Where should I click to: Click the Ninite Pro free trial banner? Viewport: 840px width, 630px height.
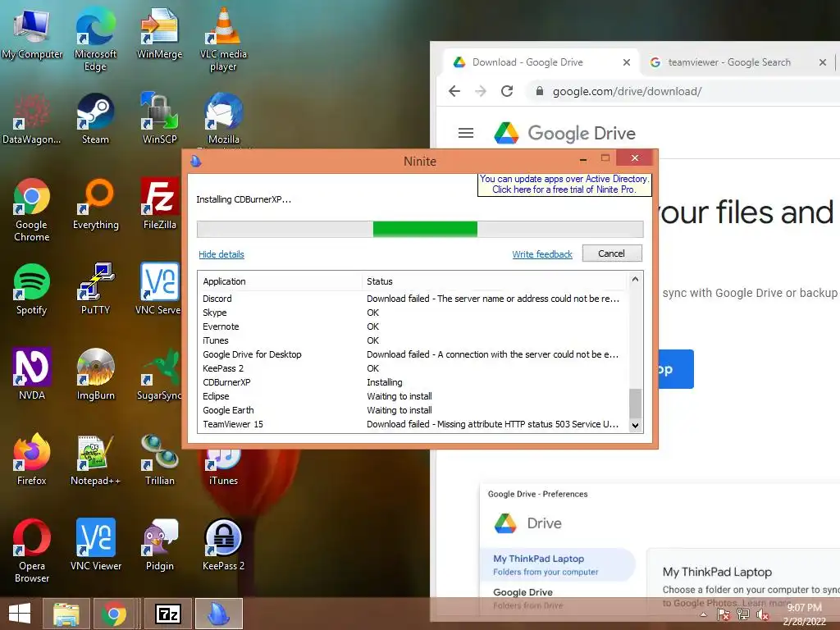[564, 185]
